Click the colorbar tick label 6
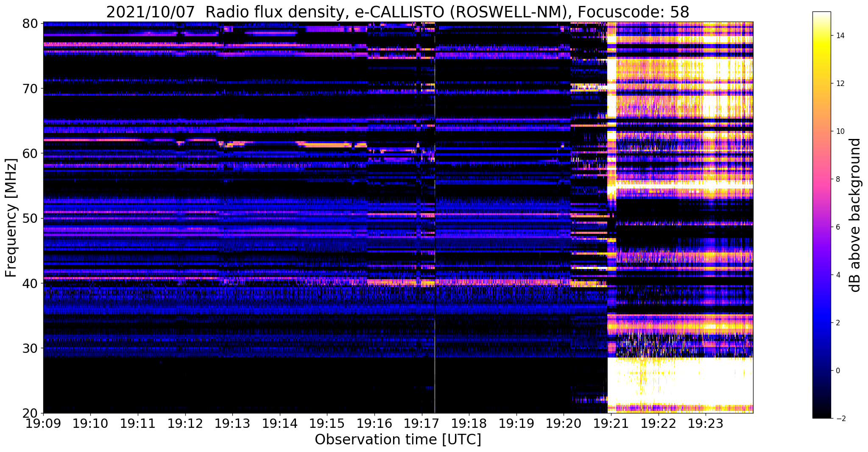868x452 pixels. [x=837, y=227]
